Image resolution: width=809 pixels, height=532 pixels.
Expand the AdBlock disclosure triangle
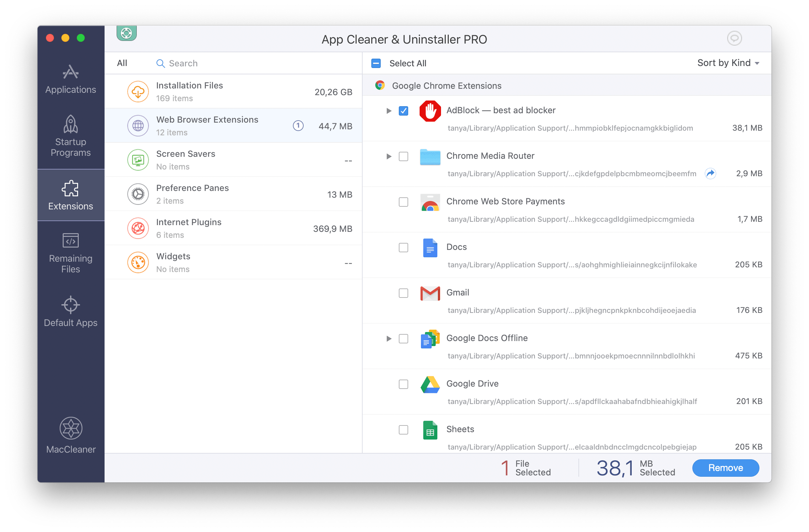click(x=387, y=110)
